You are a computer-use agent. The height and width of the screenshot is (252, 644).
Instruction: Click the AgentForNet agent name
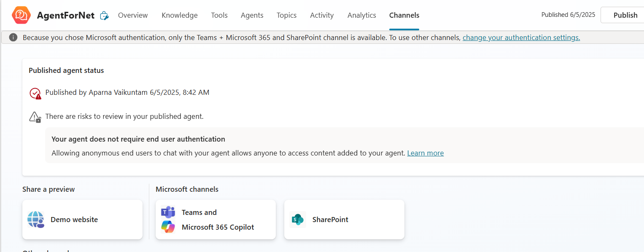[x=66, y=16]
